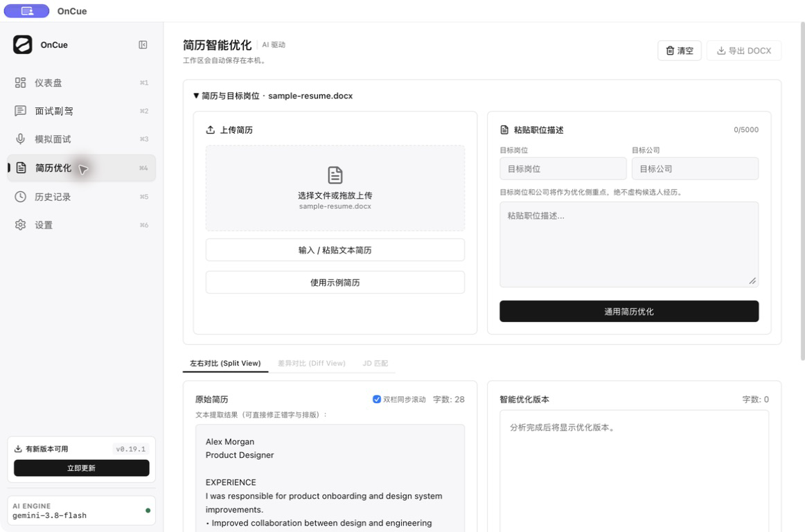Click the EXPERIENCE resume heading

click(231, 482)
